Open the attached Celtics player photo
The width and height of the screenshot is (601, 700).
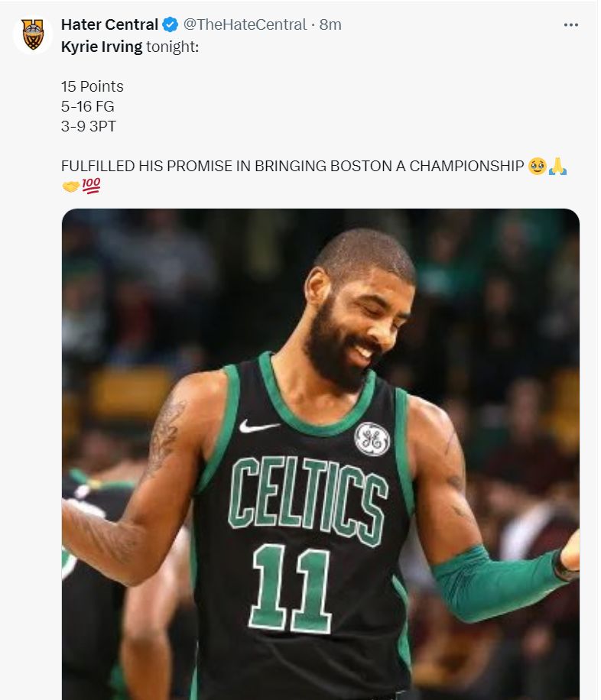(x=320, y=454)
